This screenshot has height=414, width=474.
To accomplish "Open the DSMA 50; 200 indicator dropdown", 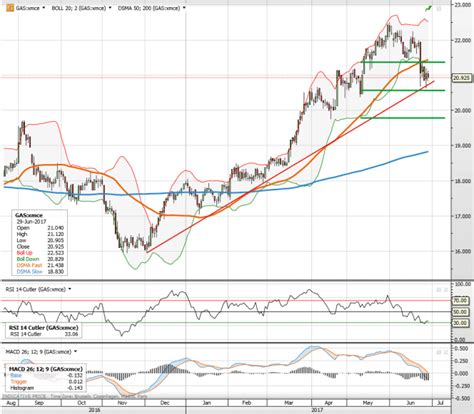I will click(184, 8).
